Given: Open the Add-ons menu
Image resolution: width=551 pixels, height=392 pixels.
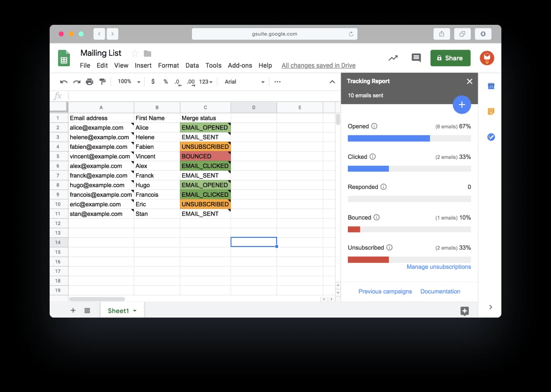Looking at the screenshot, I should pos(240,65).
